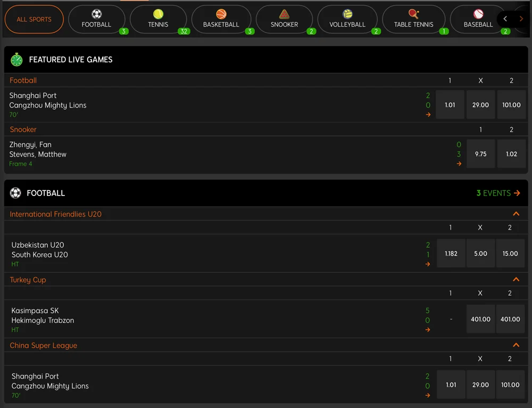
Task: Click the Featured Live Games stopwatch icon
Action: point(16,60)
